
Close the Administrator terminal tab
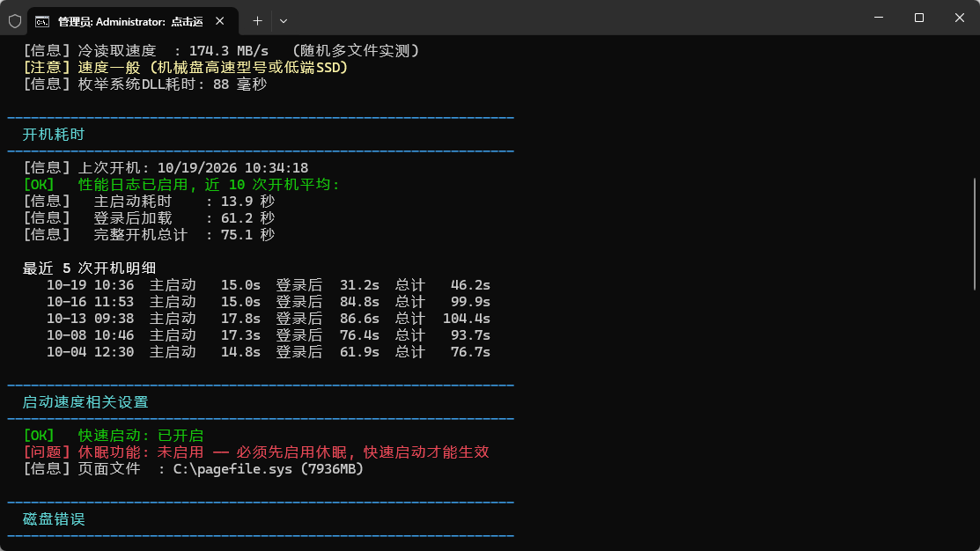pos(220,21)
